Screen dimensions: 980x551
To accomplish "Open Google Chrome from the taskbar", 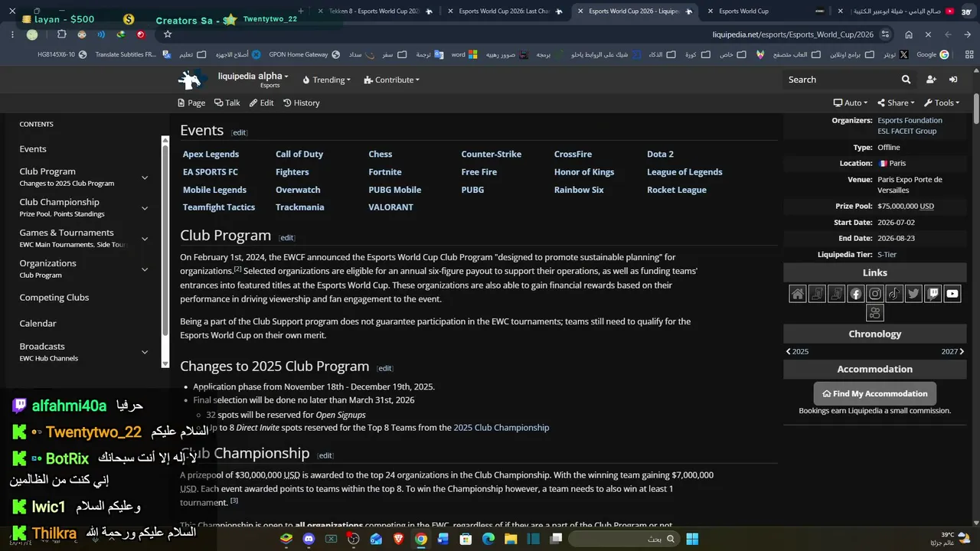I will (421, 540).
